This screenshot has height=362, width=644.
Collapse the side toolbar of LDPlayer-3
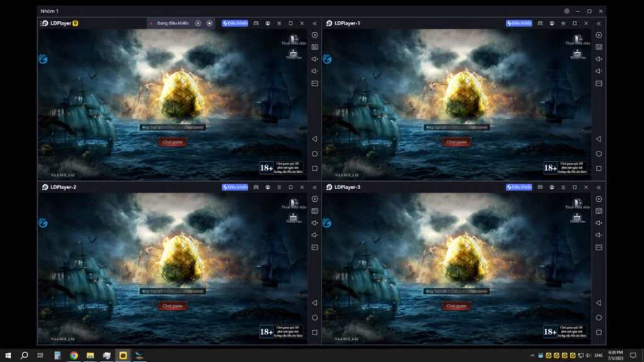coord(599,187)
